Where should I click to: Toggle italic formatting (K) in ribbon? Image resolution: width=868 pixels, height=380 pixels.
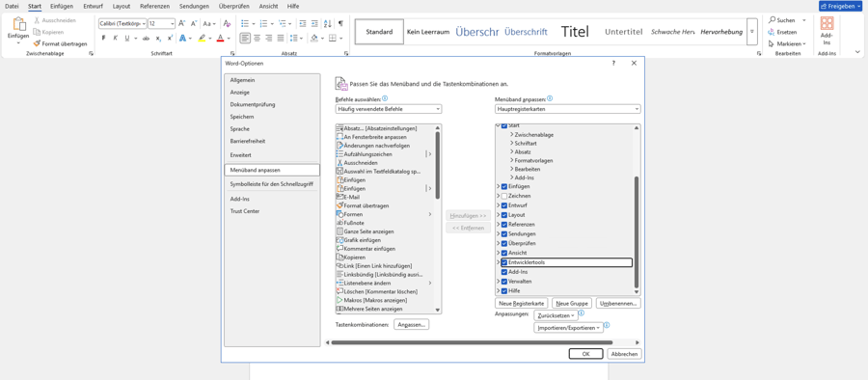tap(115, 39)
